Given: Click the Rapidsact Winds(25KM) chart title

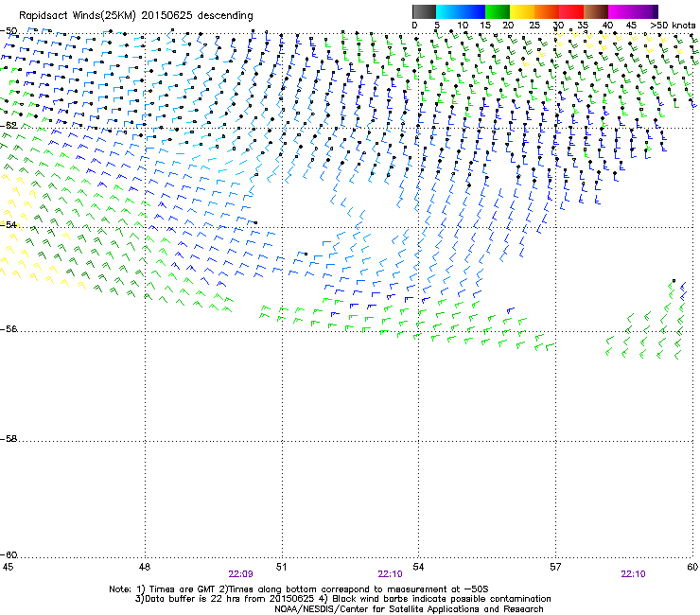Looking at the screenshot, I should tap(135, 16).
